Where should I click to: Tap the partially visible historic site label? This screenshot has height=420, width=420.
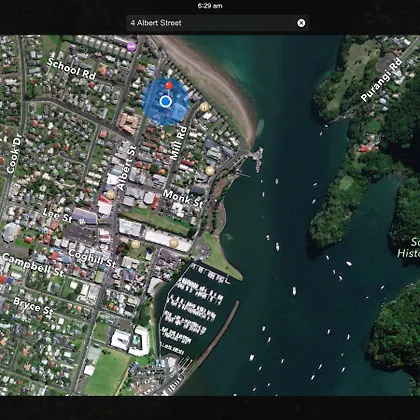[x=409, y=247]
